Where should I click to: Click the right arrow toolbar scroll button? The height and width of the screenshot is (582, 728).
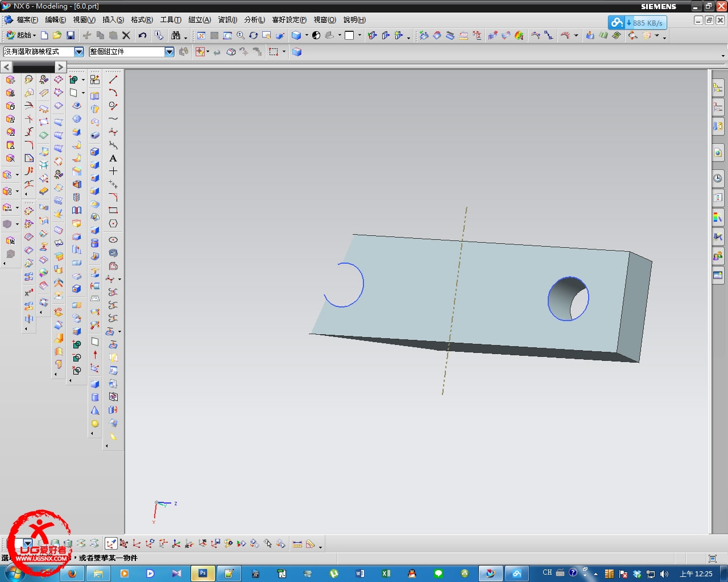60,67
